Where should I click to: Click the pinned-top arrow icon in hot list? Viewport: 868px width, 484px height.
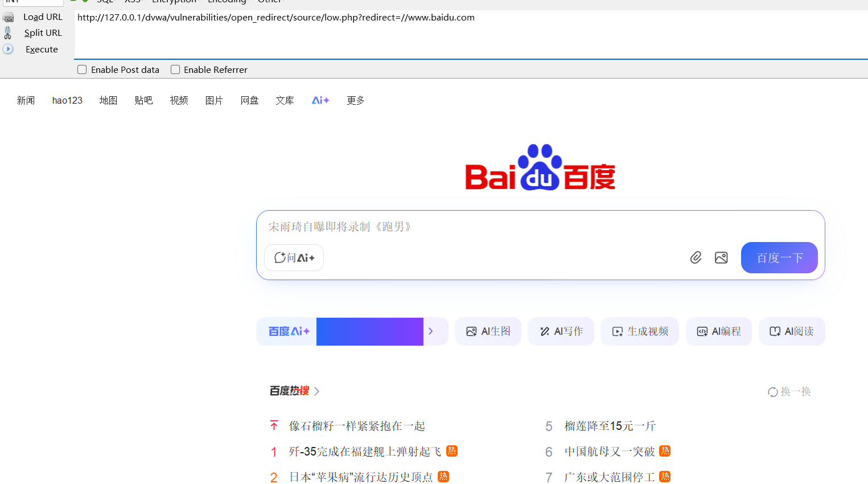pos(274,425)
